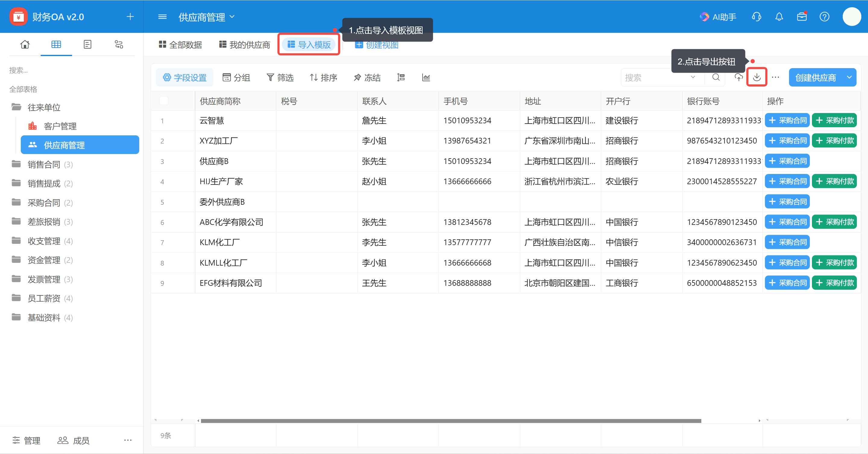
Task: Click 冻结 freeze button
Action: [x=367, y=77]
